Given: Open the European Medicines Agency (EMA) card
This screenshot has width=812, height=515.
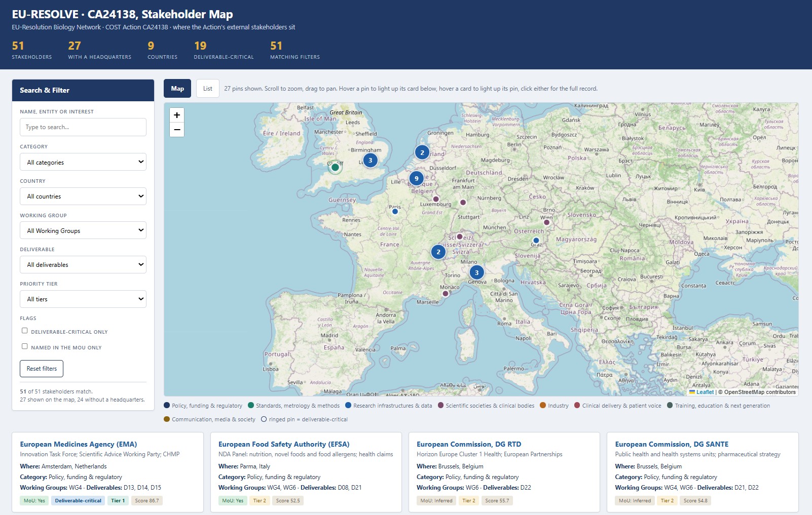Looking at the screenshot, I should pos(107,472).
